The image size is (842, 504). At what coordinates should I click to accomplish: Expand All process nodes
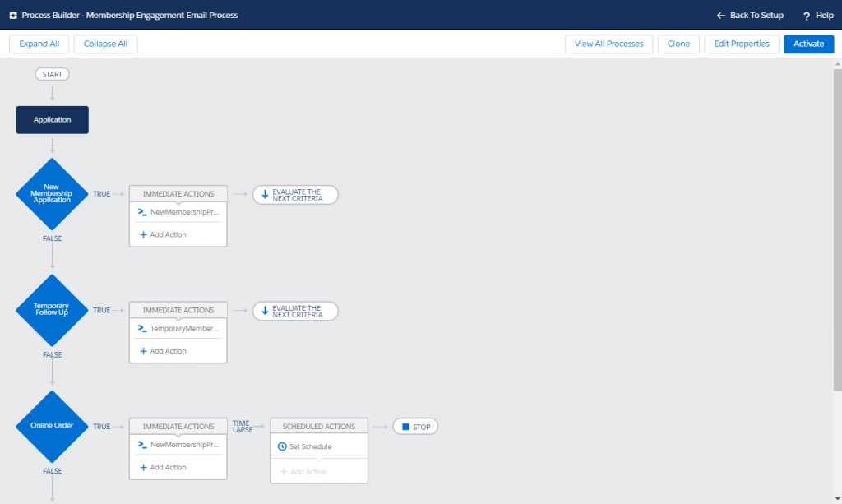39,44
